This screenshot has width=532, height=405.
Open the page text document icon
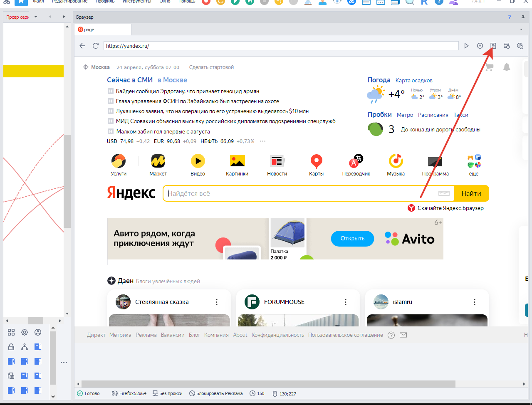click(x=493, y=46)
